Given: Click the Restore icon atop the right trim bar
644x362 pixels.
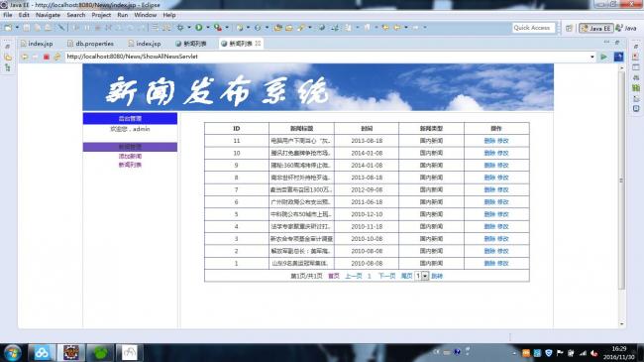Looking at the screenshot, I should [x=636, y=46].
